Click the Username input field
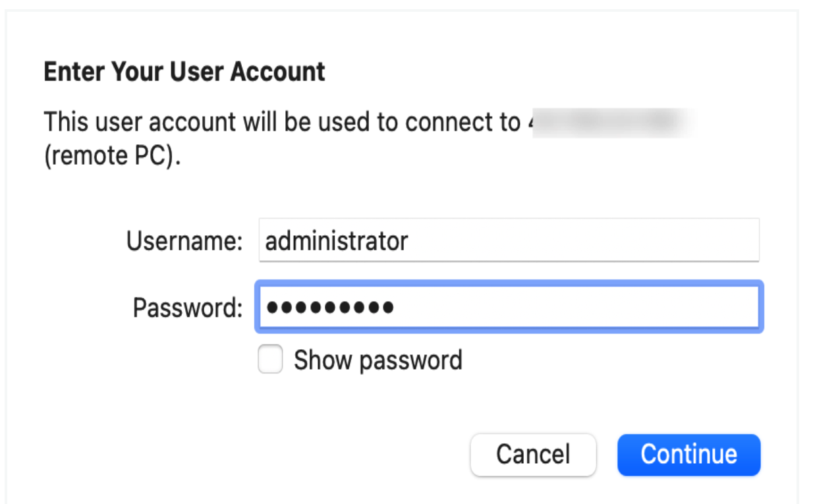 [x=509, y=240]
